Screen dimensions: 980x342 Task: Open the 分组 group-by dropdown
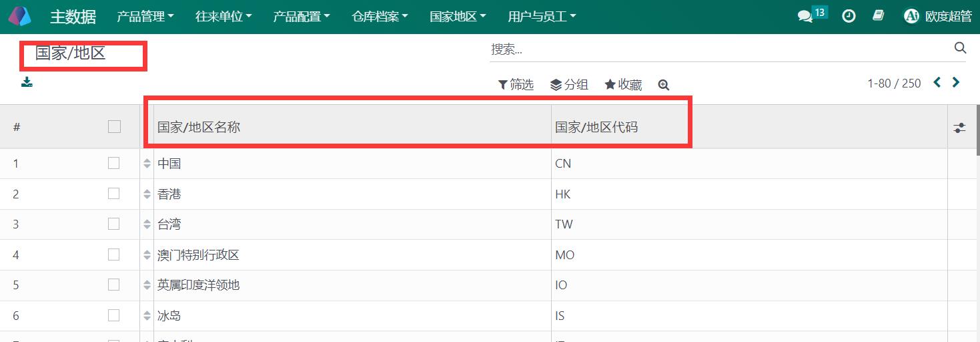pos(569,85)
